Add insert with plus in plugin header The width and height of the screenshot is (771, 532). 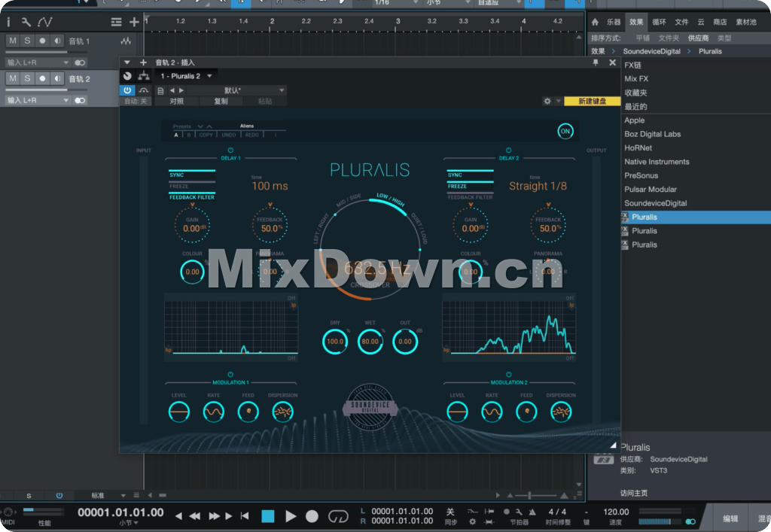pyautogui.click(x=143, y=62)
